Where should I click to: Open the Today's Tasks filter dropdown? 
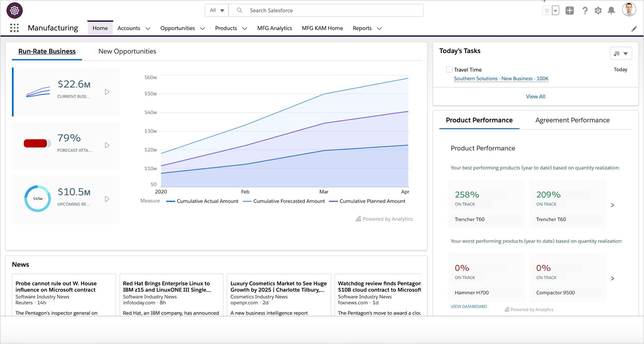tap(621, 53)
